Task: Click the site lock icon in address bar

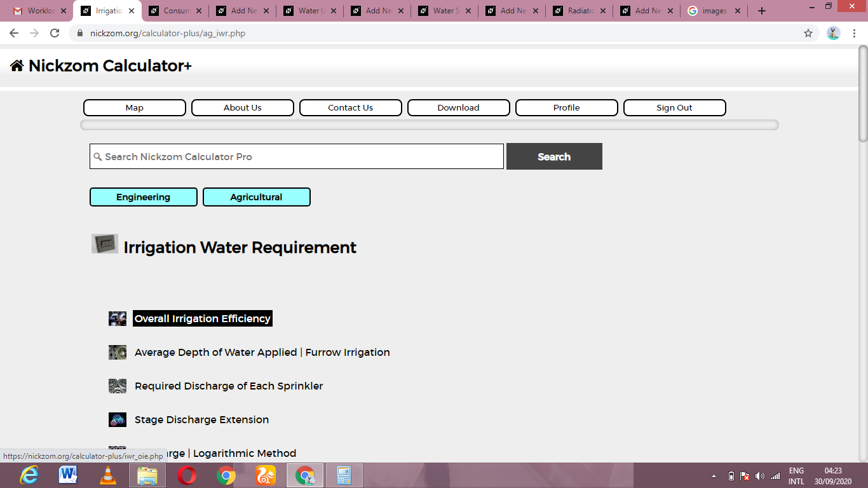Action: click(79, 33)
